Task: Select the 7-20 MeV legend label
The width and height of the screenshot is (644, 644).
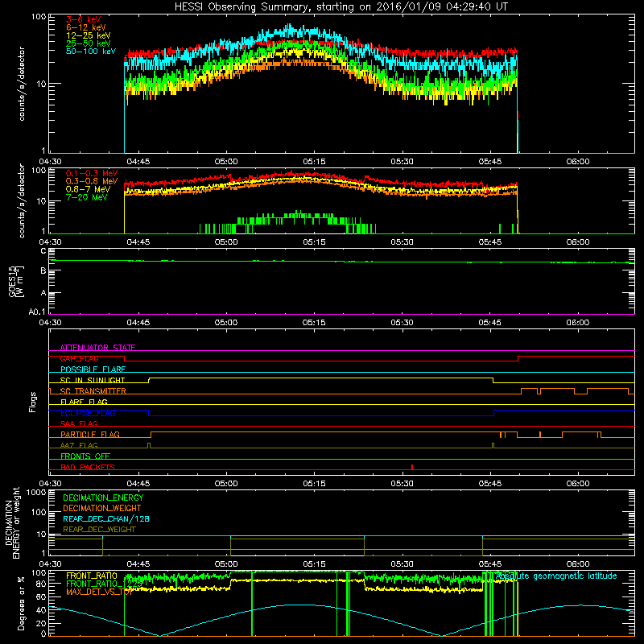Action: point(87,197)
